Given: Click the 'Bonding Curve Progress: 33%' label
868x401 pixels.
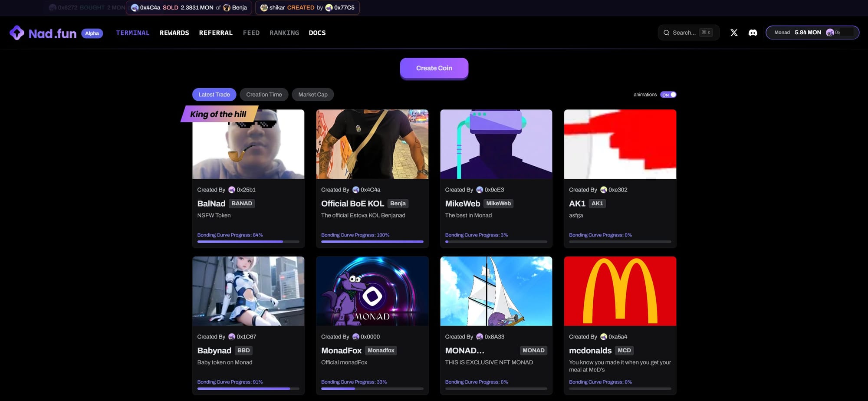Looking at the screenshot, I should [354, 382].
